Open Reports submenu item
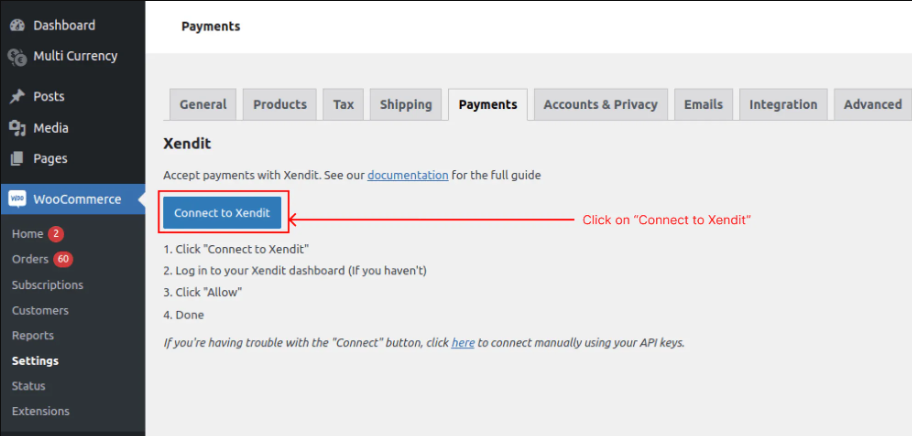 point(33,335)
